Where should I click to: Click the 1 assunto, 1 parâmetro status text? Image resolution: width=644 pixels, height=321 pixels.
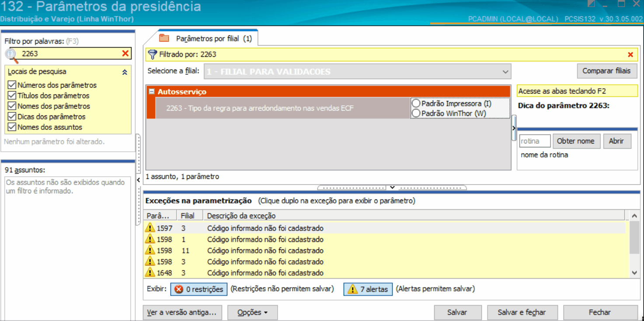click(x=182, y=177)
